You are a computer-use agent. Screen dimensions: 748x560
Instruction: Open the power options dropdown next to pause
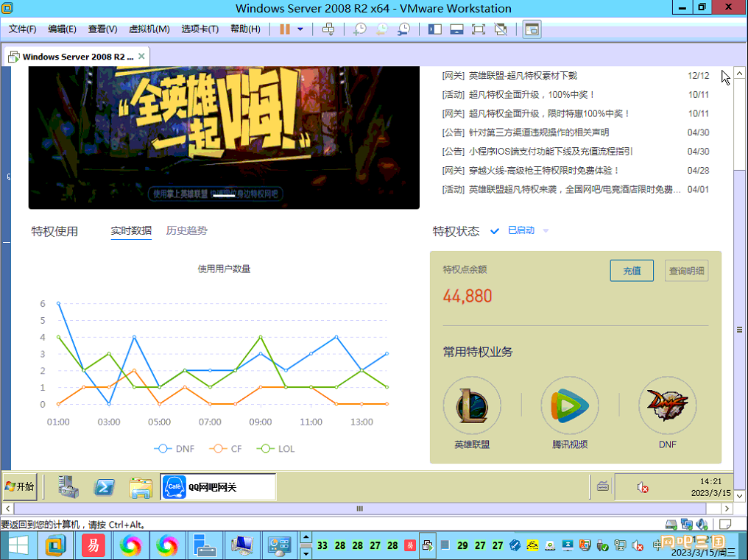click(x=300, y=29)
